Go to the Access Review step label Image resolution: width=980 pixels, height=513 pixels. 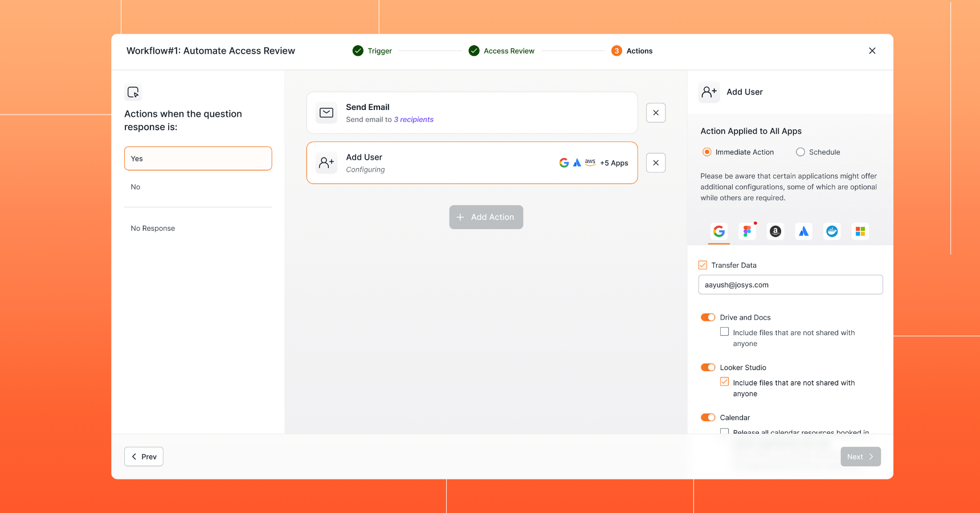(x=509, y=51)
